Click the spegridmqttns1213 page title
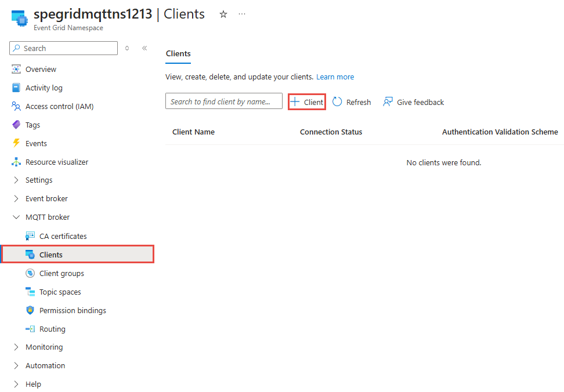564x392 pixels. coord(93,14)
